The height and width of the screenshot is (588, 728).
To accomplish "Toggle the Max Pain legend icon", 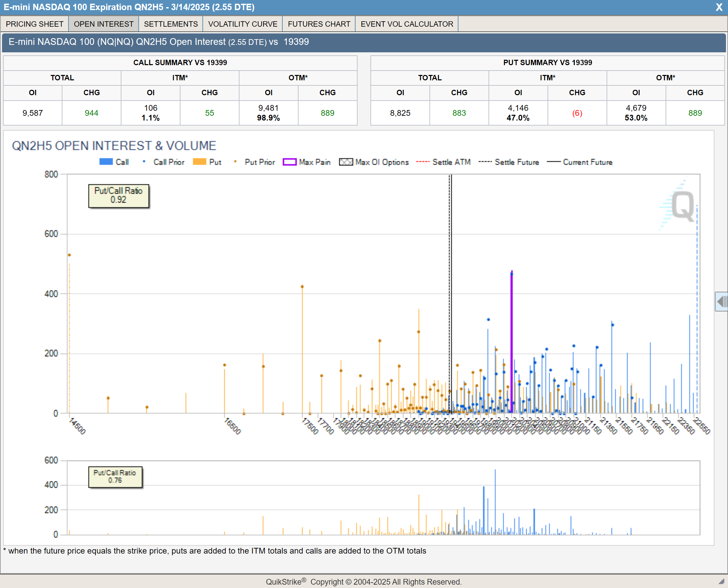I will 289,162.
